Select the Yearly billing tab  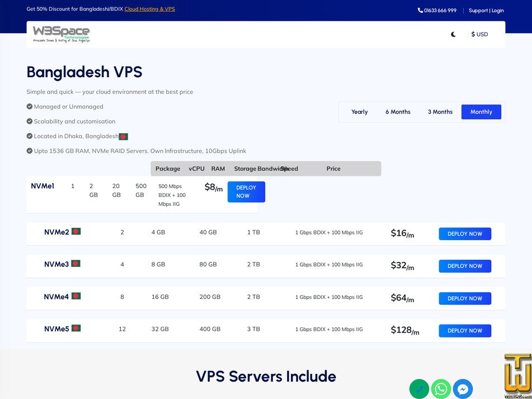click(359, 112)
